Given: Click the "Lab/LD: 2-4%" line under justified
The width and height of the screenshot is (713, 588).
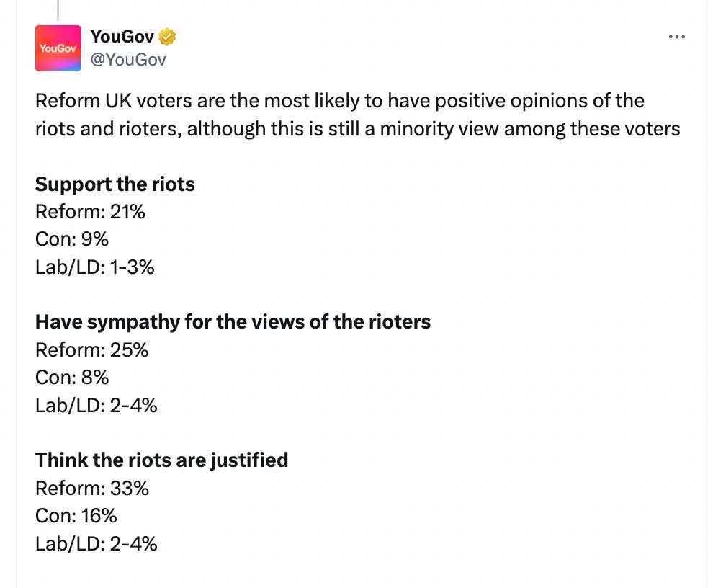Looking at the screenshot, I should point(96,543).
